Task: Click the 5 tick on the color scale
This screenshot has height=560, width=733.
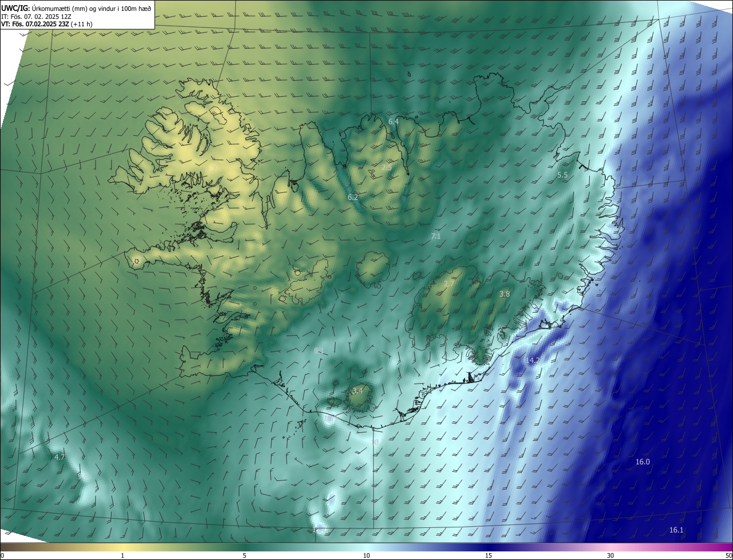Action: [x=245, y=555]
